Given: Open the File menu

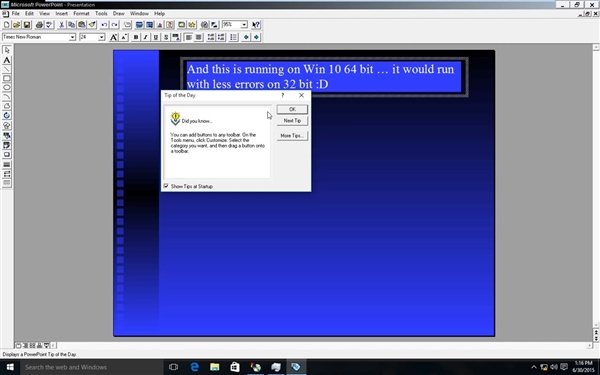Looking at the screenshot, I should point(15,13).
